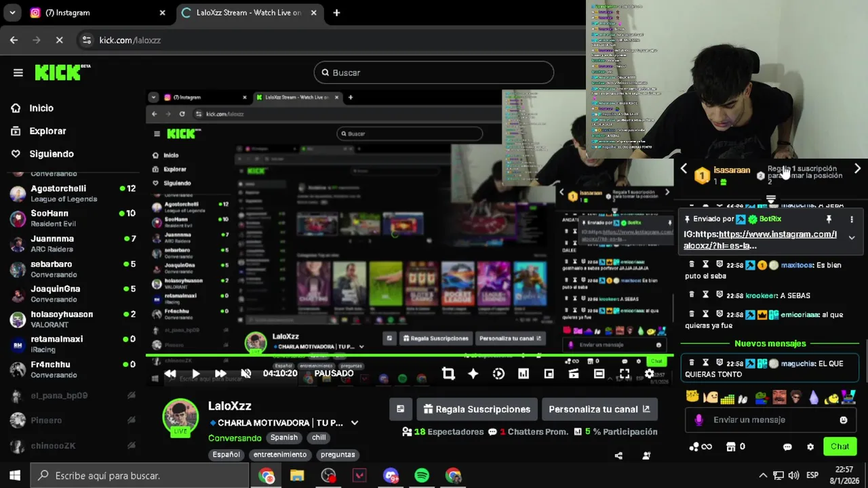This screenshot has height=488, width=868.
Task: Focus the Enviar un mensaje input
Action: click(770, 420)
